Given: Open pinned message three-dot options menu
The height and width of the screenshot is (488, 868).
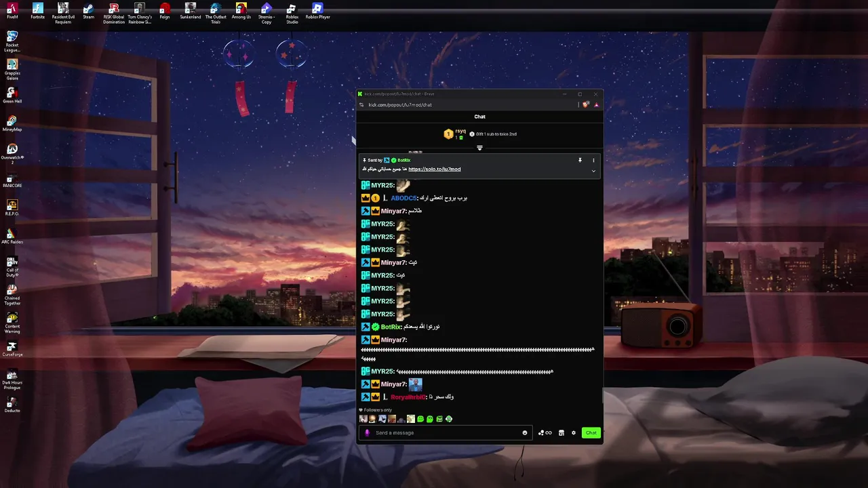Looking at the screenshot, I should point(593,161).
